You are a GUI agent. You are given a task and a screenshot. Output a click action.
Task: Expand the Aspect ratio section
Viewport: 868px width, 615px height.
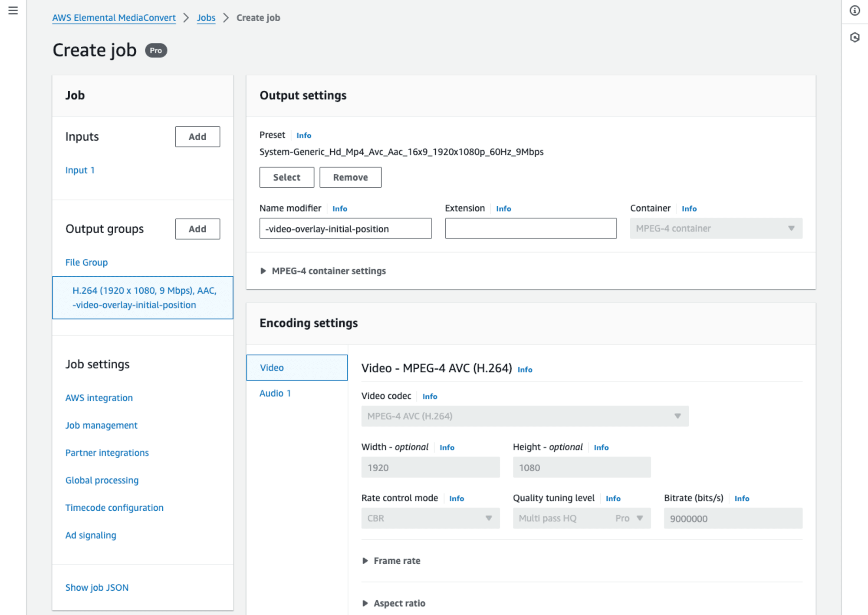394,603
